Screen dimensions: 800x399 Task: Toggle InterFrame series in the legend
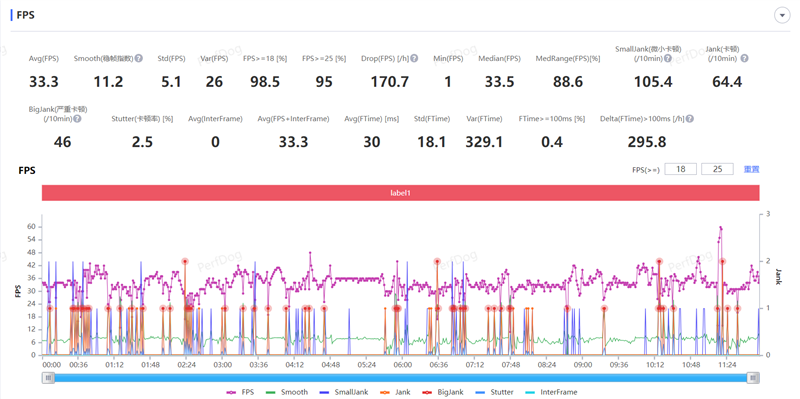coord(553,392)
